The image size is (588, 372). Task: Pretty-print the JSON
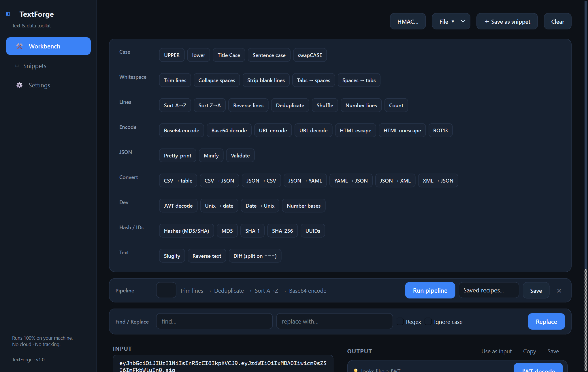178,155
